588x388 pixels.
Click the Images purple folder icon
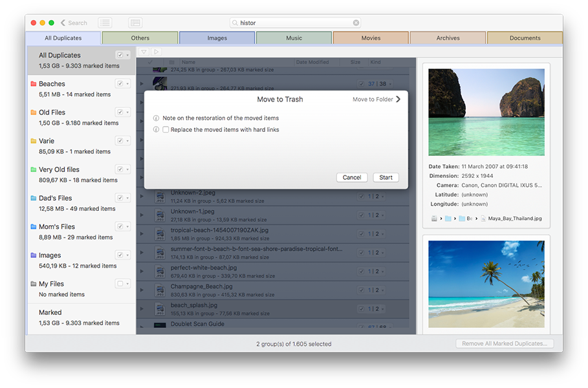(x=34, y=255)
